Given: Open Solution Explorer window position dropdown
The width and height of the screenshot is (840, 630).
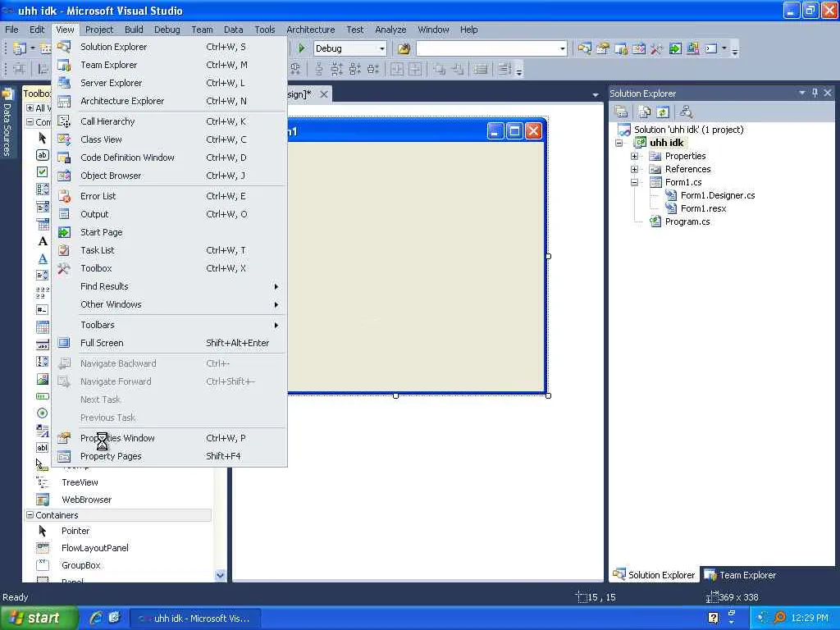Looking at the screenshot, I should tap(802, 93).
